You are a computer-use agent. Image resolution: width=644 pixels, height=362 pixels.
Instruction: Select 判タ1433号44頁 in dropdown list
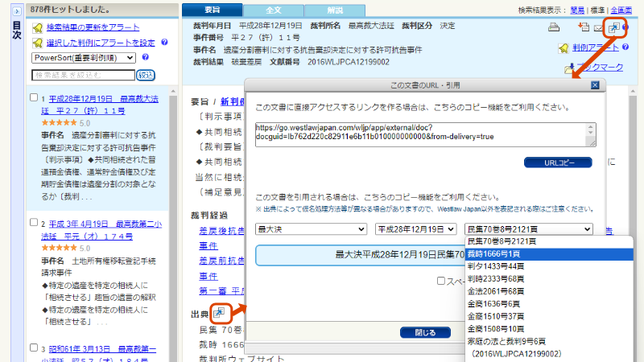coord(549,266)
